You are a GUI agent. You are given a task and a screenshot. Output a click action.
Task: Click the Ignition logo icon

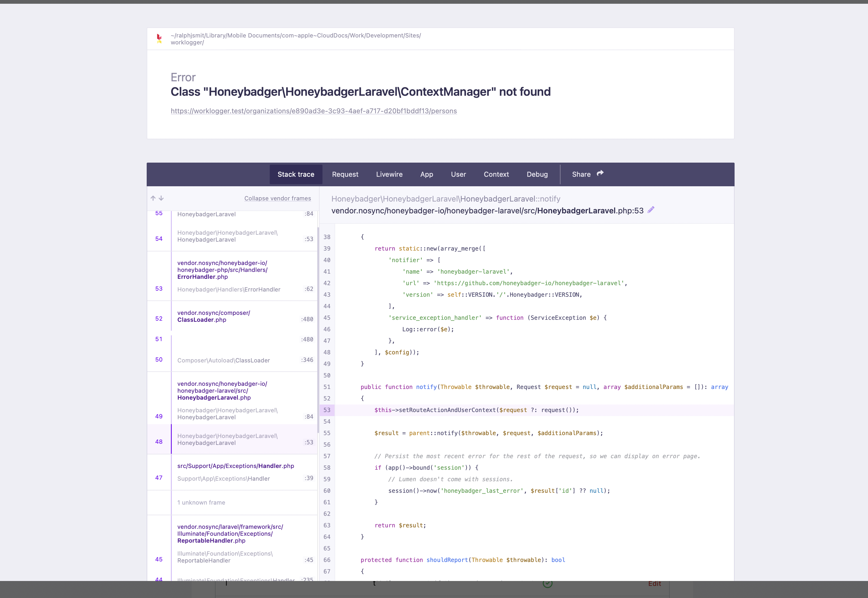click(159, 39)
